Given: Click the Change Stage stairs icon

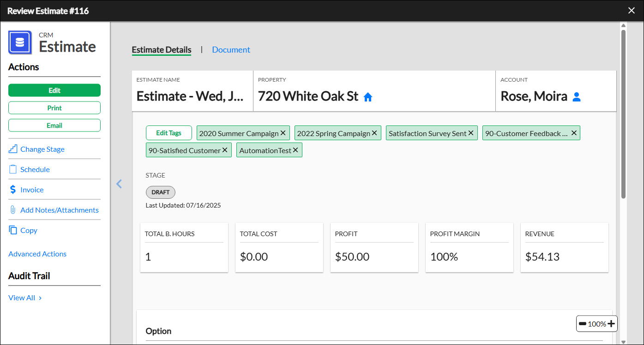Looking at the screenshot, I should tap(13, 149).
